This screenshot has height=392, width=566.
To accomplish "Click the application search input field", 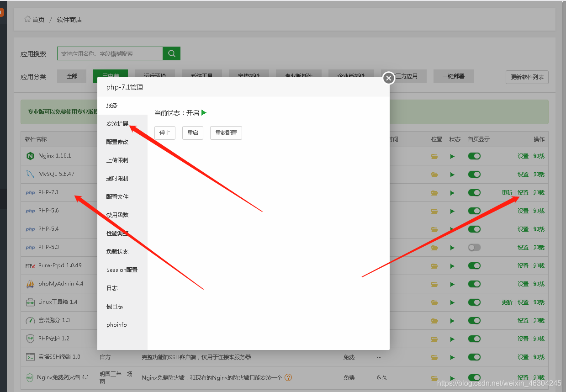I will point(110,53).
